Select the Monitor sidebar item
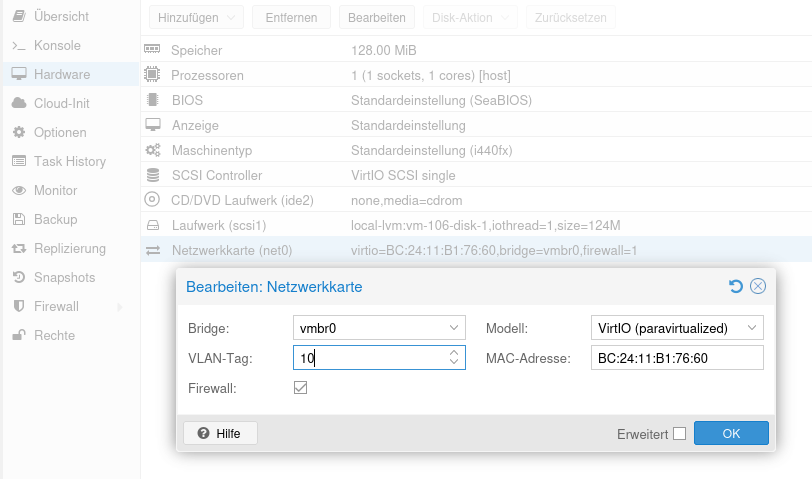The width and height of the screenshot is (812, 479). point(55,190)
